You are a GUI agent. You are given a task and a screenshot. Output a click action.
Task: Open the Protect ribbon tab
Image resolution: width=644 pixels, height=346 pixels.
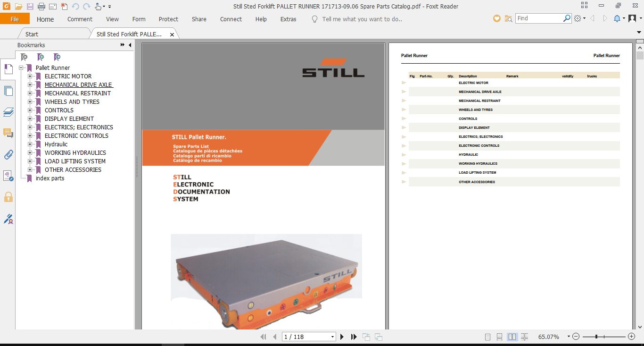click(168, 19)
